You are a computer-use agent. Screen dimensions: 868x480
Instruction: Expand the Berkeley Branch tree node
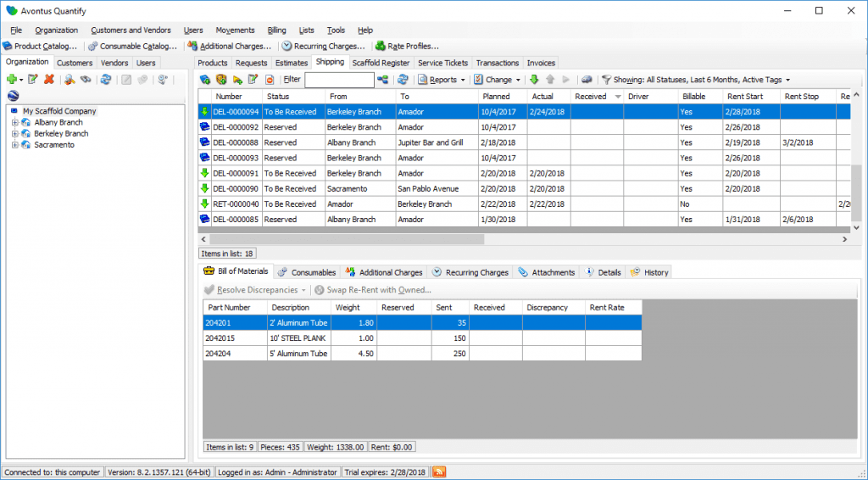point(15,133)
